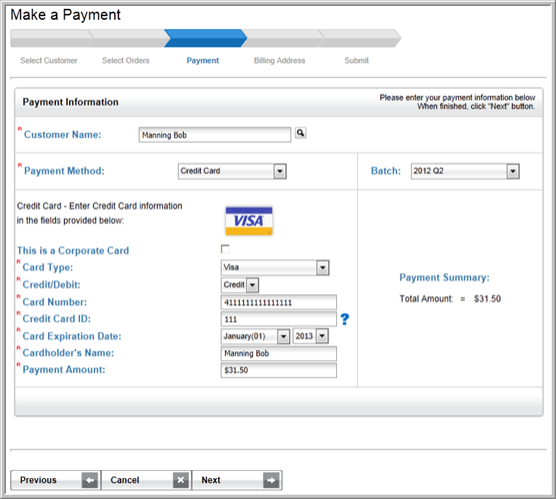
Task: Open the Card Type Visa dropdown
Action: pyautogui.click(x=275, y=268)
